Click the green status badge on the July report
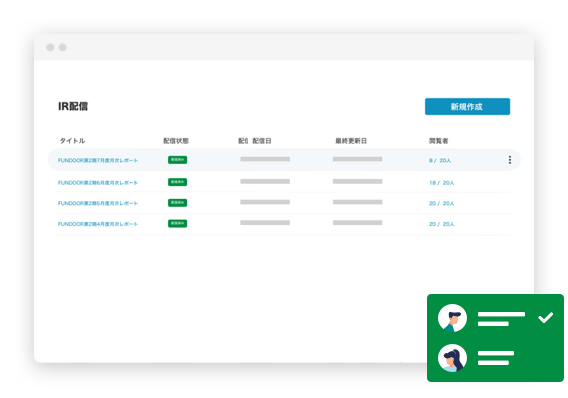568x398 pixels. (178, 160)
